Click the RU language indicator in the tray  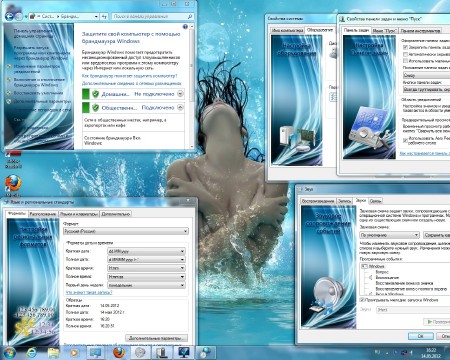point(377,352)
